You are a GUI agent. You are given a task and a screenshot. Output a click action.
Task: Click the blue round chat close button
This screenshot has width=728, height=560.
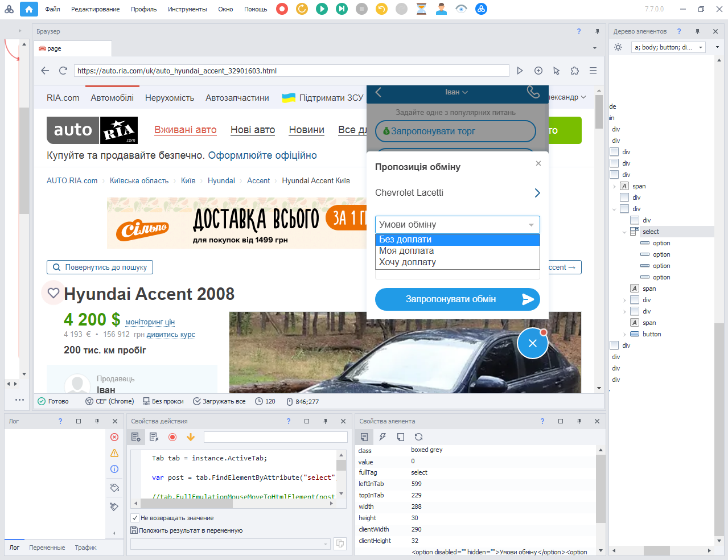(x=532, y=343)
